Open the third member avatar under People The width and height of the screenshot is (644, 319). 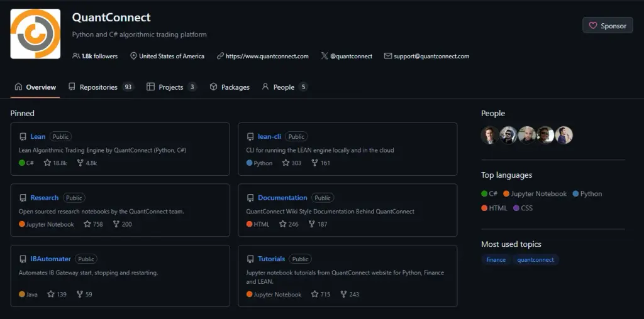(x=527, y=135)
